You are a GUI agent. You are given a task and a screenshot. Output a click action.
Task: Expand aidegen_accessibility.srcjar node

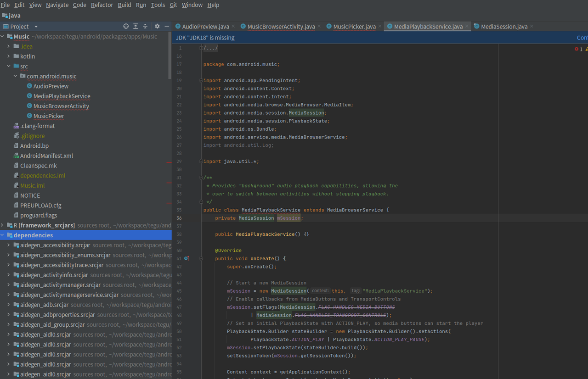point(9,245)
